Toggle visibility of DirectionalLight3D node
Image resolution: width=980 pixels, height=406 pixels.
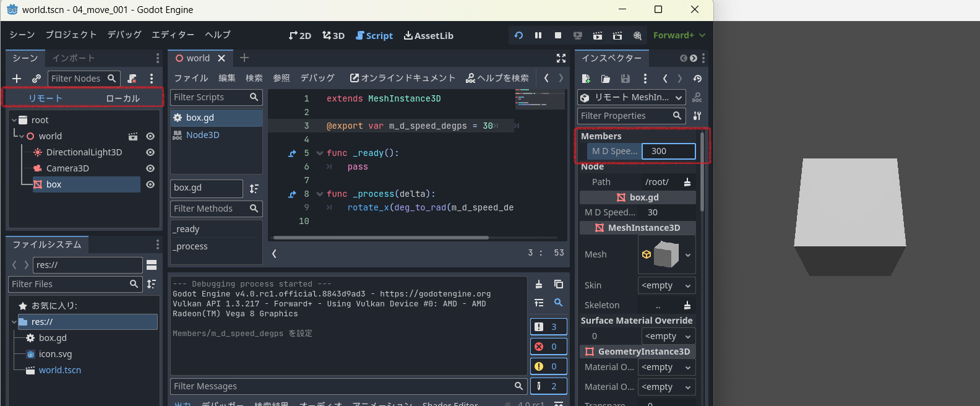[150, 152]
